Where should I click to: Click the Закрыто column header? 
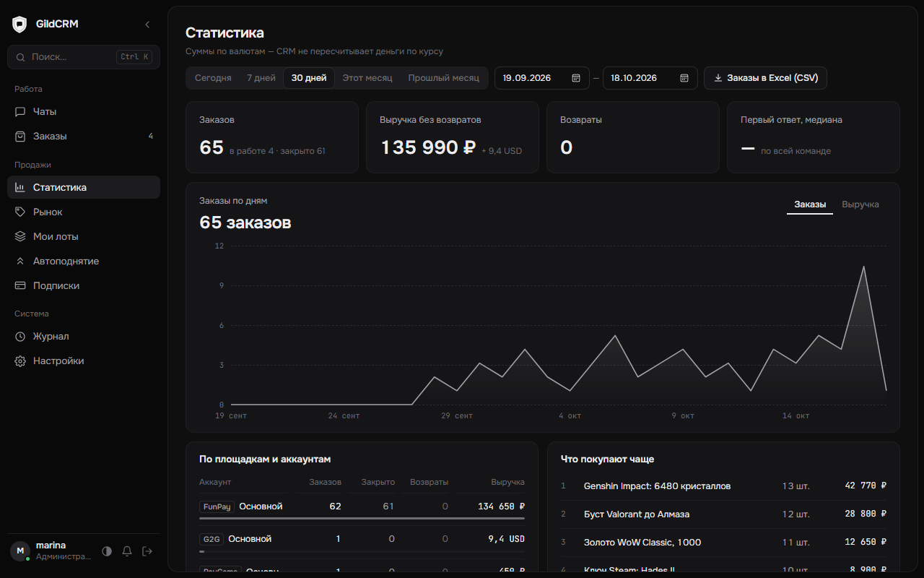click(378, 482)
